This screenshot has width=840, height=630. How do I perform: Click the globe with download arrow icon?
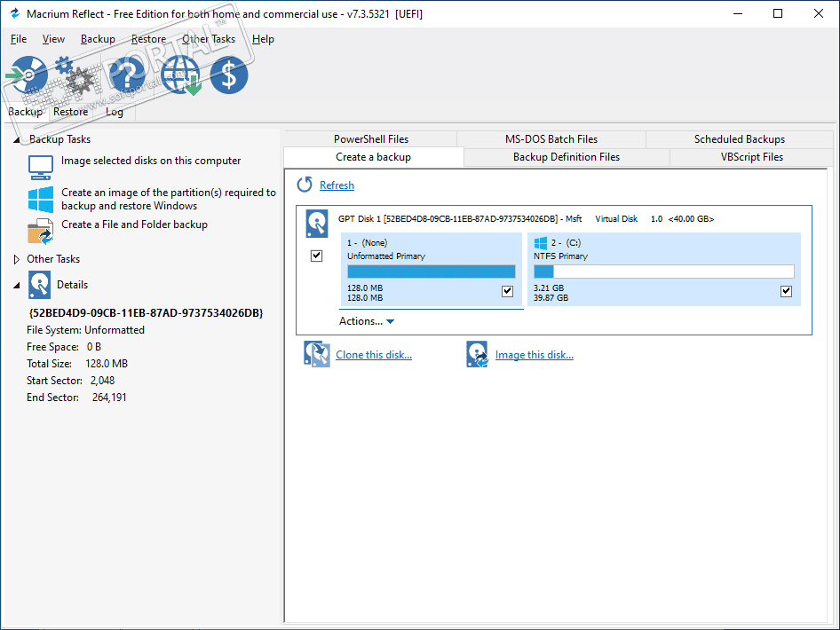[180, 75]
